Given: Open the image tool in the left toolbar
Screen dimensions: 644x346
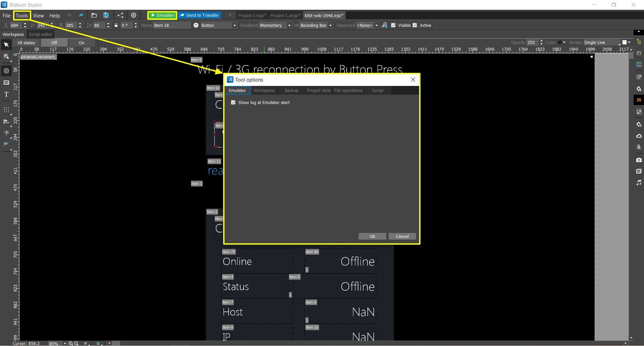Looking at the screenshot, I should point(6,83).
